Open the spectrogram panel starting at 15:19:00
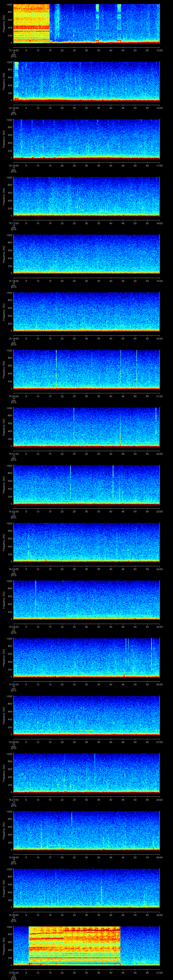 click(86, 312)
